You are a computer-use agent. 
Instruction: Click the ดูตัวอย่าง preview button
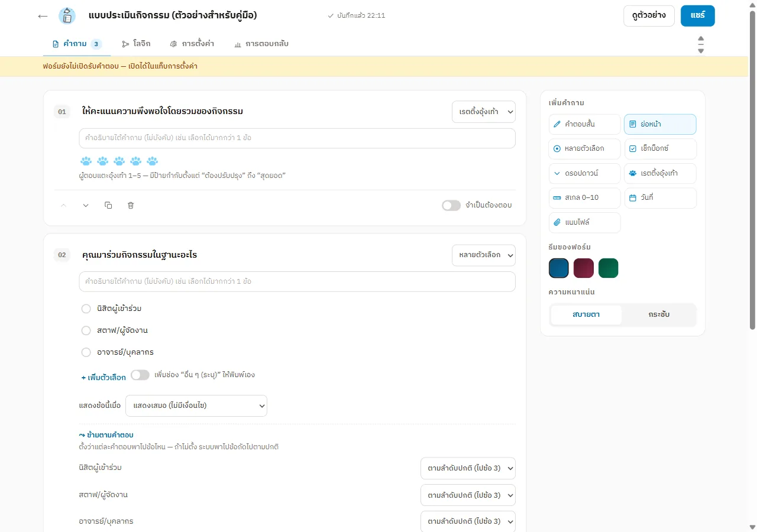649,16
